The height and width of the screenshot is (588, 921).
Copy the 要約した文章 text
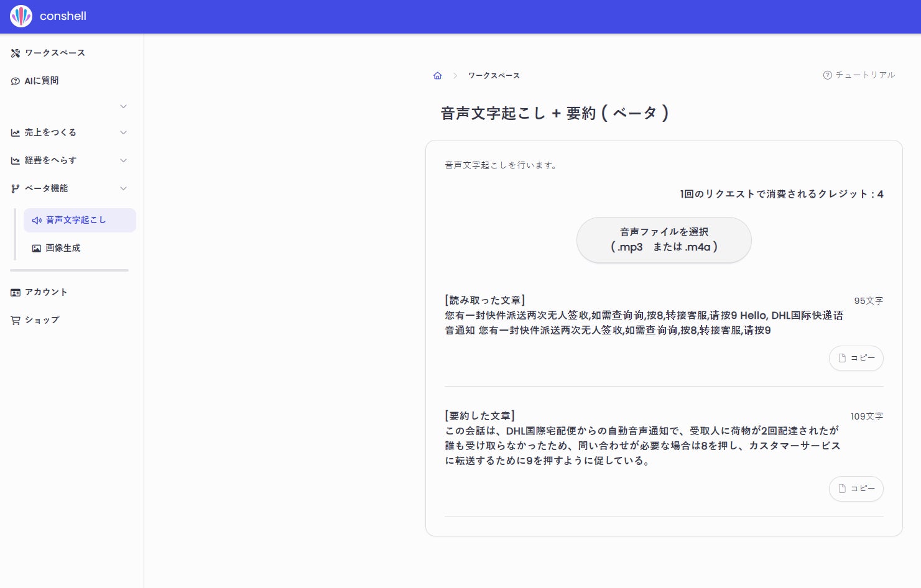click(x=856, y=489)
